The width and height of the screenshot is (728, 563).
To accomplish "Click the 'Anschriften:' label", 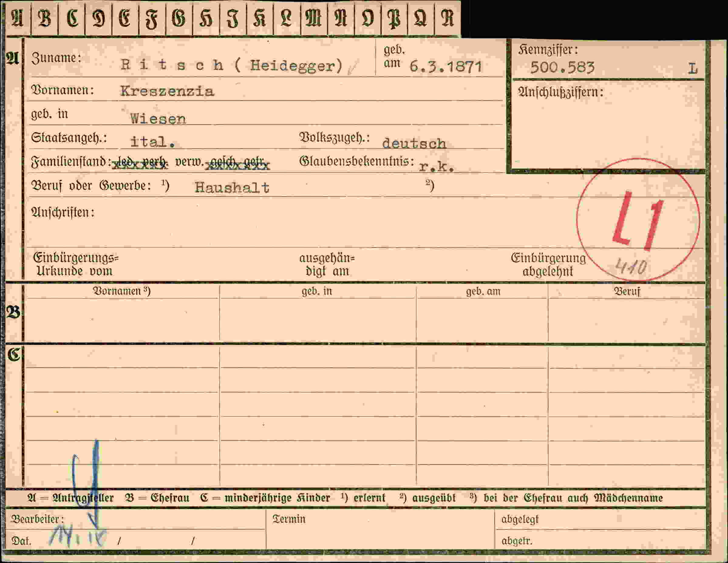I will [63, 212].
